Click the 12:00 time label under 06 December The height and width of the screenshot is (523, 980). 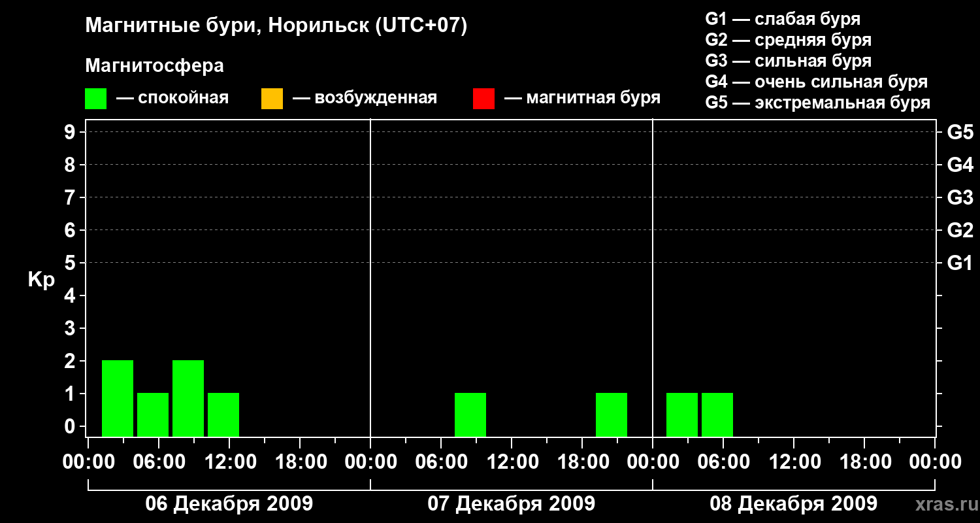point(229,462)
